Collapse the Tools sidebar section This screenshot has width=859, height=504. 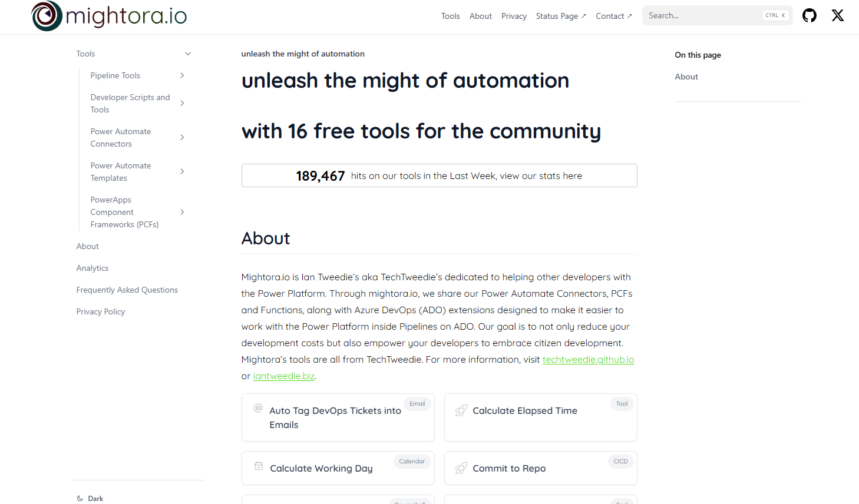click(x=188, y=54)
